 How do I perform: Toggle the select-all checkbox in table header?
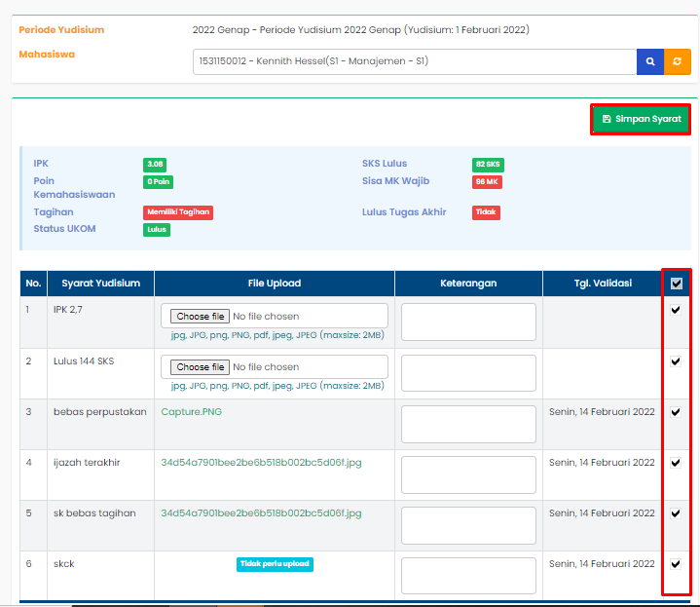click(677, 284)
